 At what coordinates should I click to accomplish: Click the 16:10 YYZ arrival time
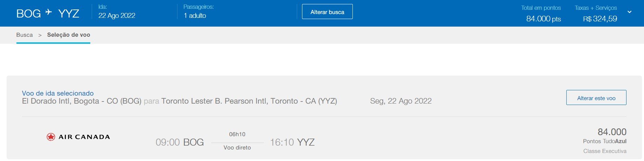pyautogui.click(x=292, y=142)
